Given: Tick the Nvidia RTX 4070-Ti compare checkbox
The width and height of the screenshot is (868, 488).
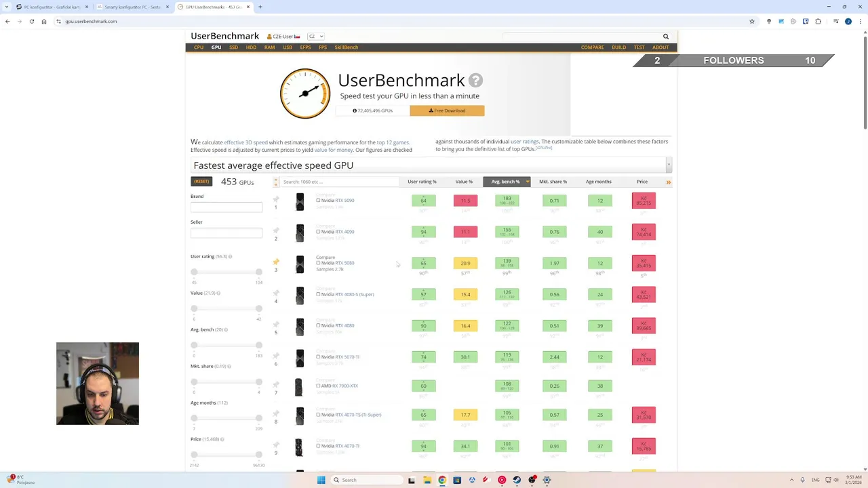Looking at the screenshot, I should (318, 446).
